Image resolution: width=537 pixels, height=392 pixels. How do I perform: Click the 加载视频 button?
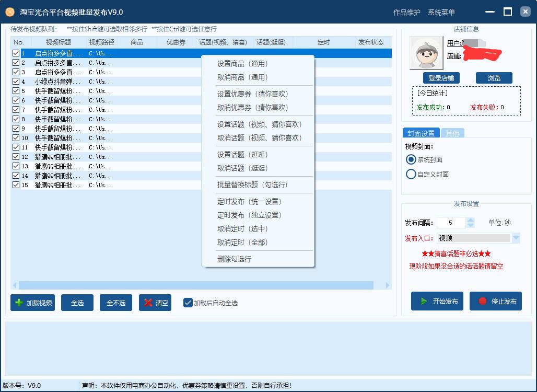tap(32, 303)
